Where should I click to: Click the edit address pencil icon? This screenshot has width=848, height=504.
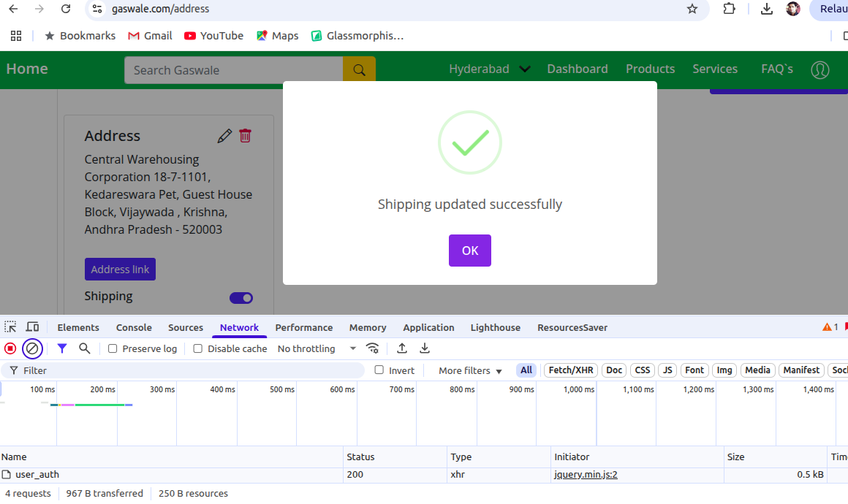pyautogui.click(x=224, y=136)
